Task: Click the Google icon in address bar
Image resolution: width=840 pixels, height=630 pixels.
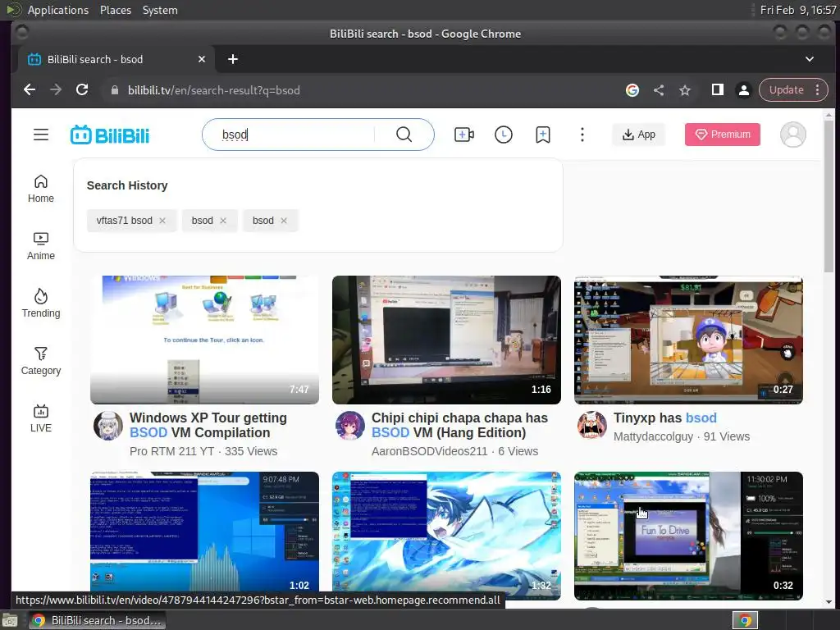Action: coord(632,90)
